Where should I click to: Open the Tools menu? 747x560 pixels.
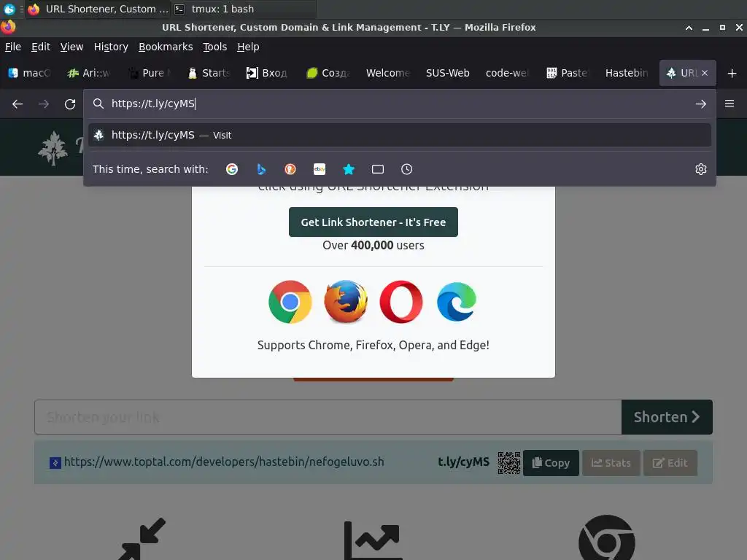point(215,47)
